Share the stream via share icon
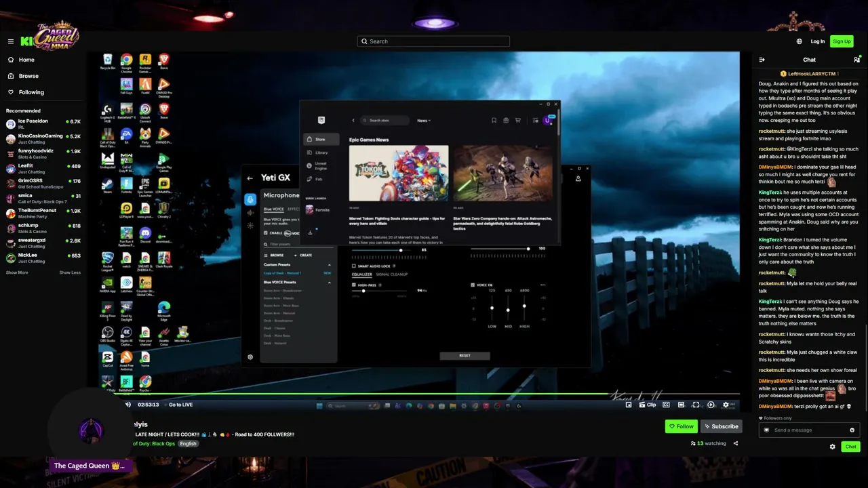The image size is (868, 488). [736, 443]
